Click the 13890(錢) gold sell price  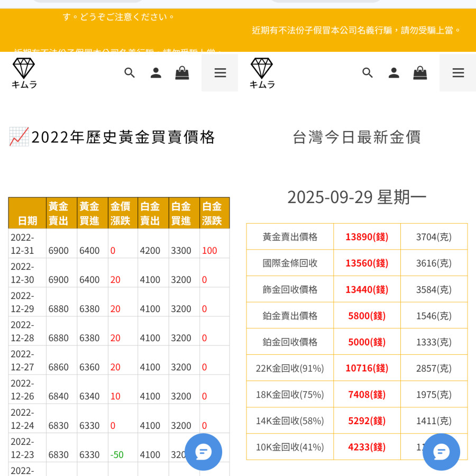(367, 236)
